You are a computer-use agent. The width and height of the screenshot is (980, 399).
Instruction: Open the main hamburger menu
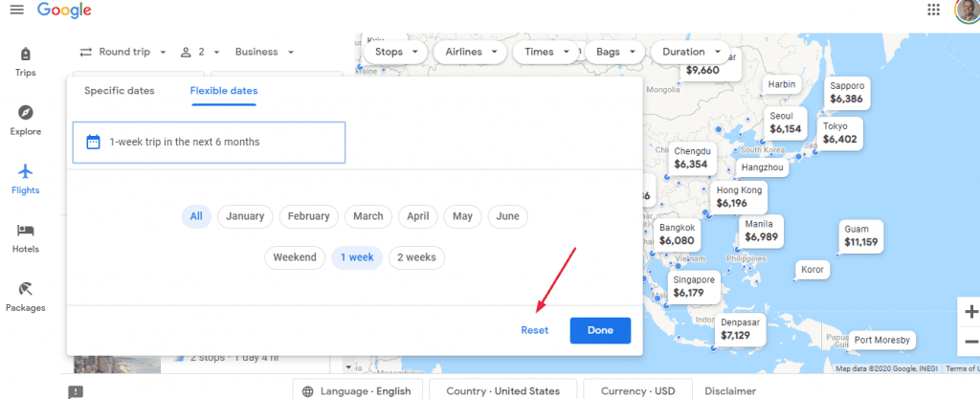pos(17,10)
